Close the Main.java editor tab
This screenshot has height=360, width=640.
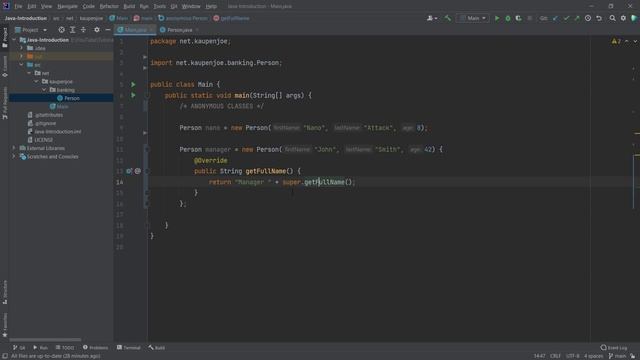[151, 30]
